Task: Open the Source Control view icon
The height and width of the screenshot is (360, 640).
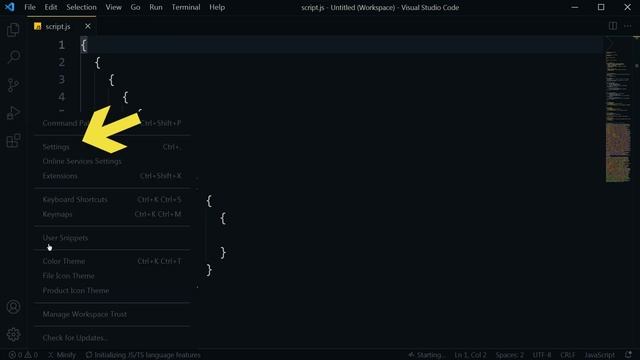Action: (x=13, y=85)
